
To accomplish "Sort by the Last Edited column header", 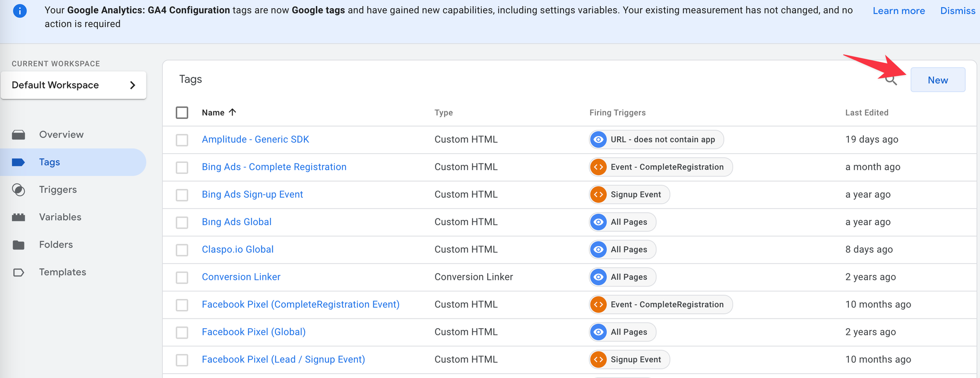I will [x=867, y=113].
